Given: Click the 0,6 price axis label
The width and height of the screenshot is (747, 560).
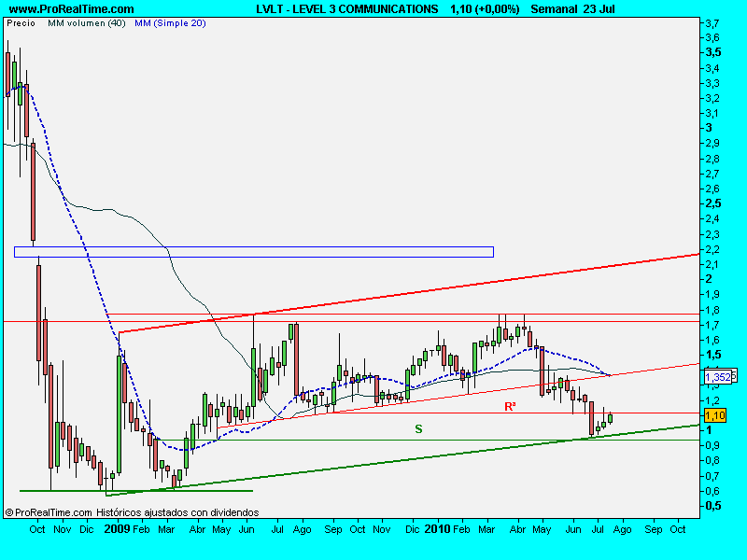Looking at the screenshot, I should pyautogui.click(x=712, y=491).
